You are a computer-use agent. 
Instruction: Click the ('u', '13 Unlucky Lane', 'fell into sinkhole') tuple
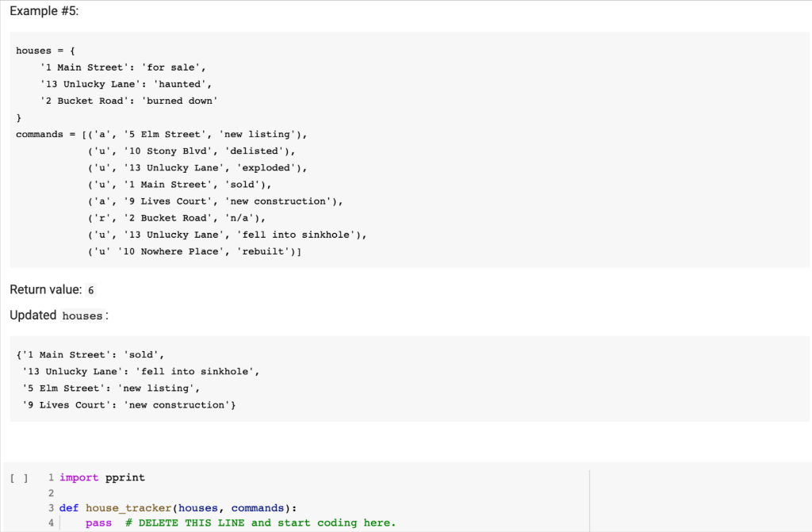tap(228, 235)
